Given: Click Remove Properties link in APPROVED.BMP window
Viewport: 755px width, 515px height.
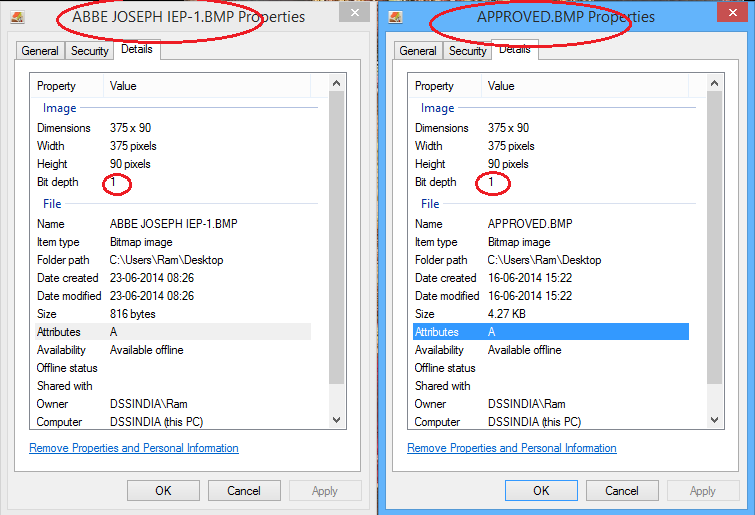Looking at the screenshot, I should (512, 448).
